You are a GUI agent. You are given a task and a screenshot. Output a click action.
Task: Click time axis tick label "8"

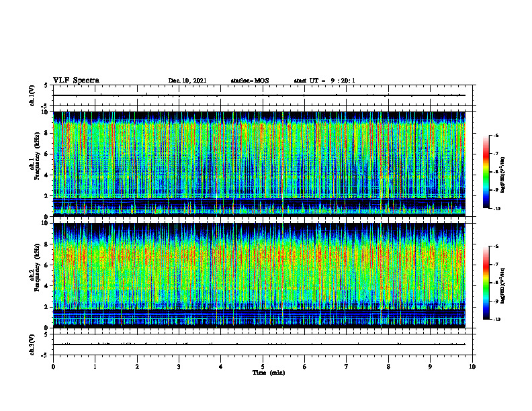tap(388, 367)
